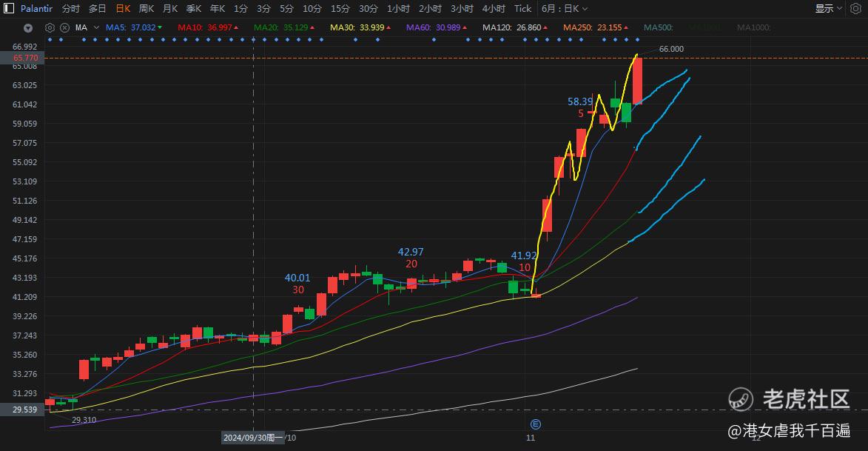Click the 66.992 top axis price
Viewport: 868px width, 451px height.
click(x=25, y=47)
